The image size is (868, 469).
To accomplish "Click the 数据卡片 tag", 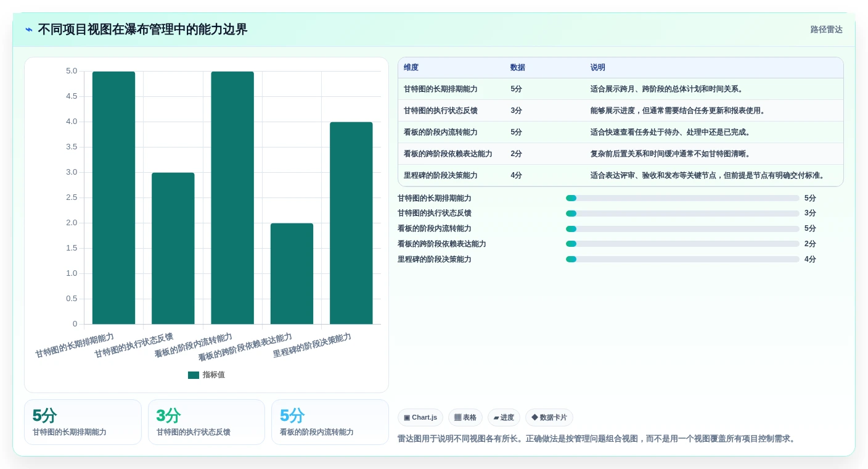I will click(549, 418).
